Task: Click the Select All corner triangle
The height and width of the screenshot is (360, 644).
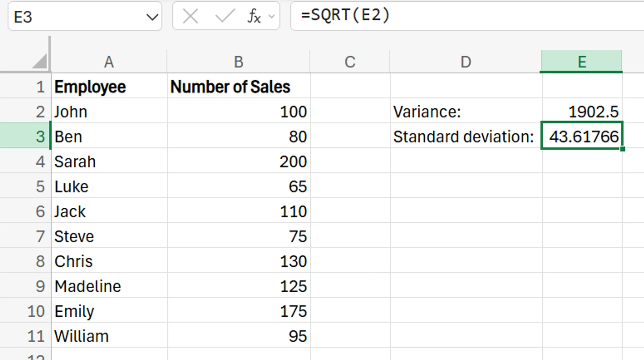Action: click(40, 61)
